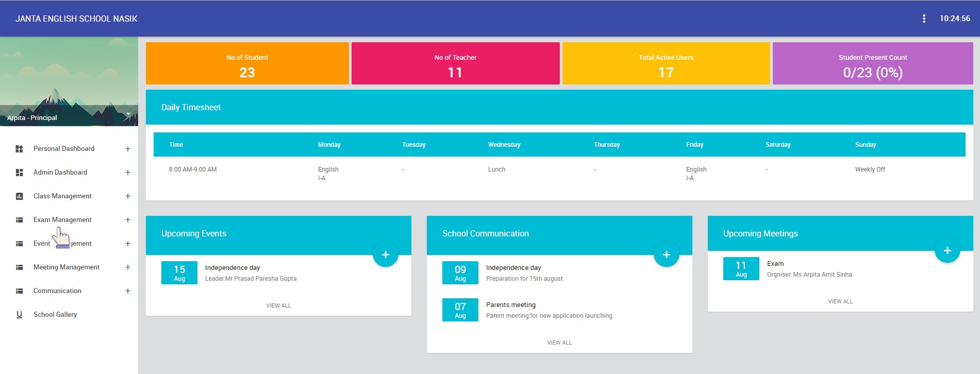The height and width of the screenshot is (374, 980).
Task: Click the No of Student orange card
Action: 247,63
